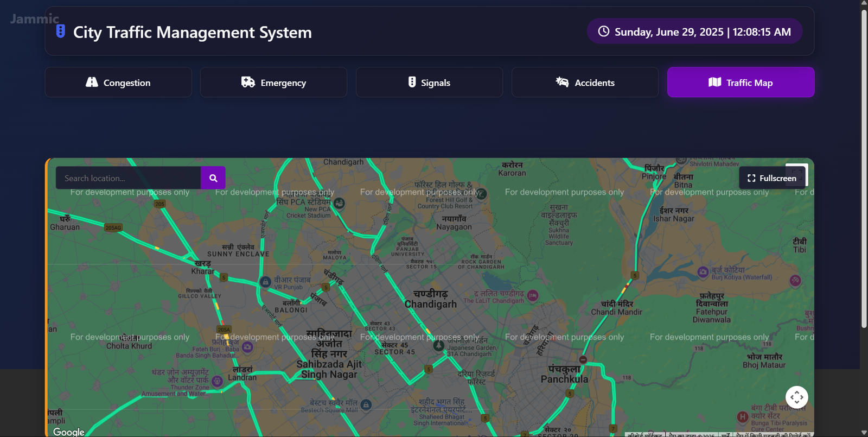
Task: Select the Traffic Map tab
Action: pyautogui.click(x=741, y=83)
